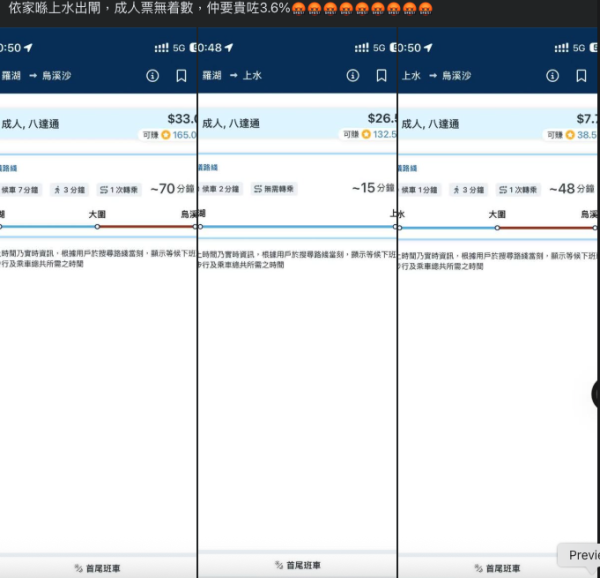
Task: Click the ~48 分鐘 total journey time
Action: 572,189
